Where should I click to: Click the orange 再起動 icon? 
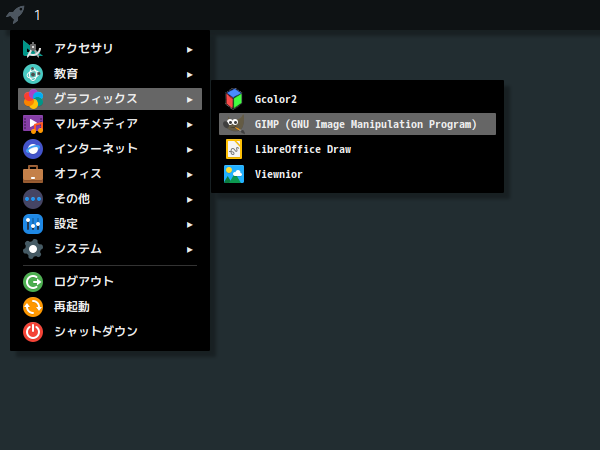(33, 307)
